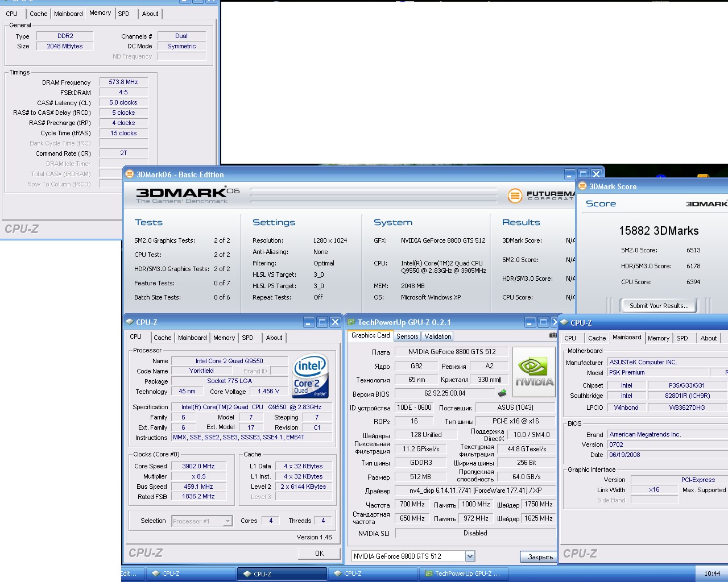Open the GPU selection dropdown in GPU-Z

point(470,556)
